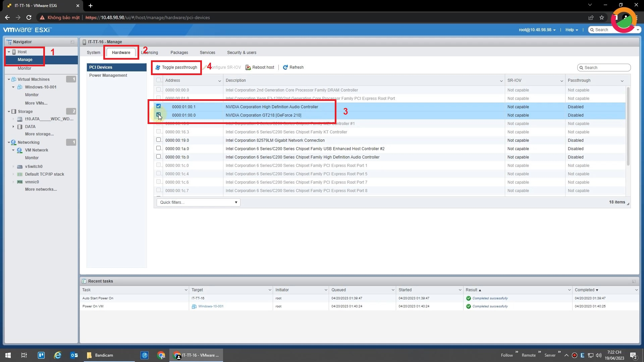644x362 pixels.
Task: Open the Security & users tab
Action: [241, 52]
